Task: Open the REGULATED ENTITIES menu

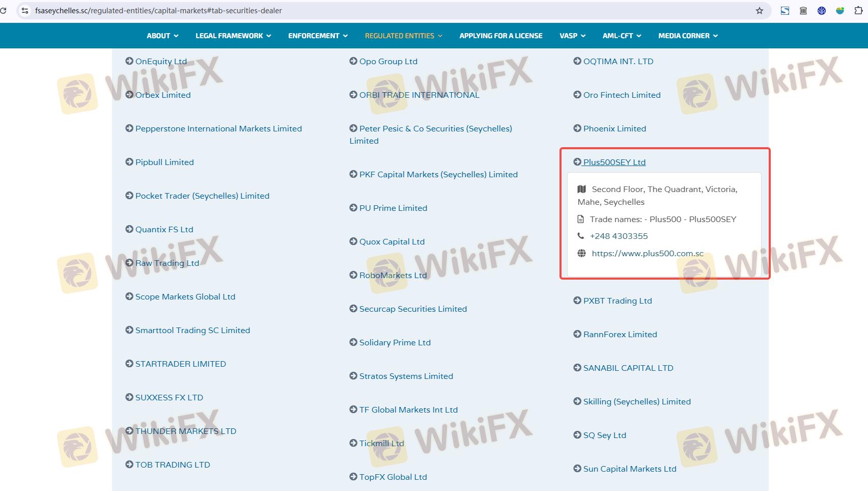Action: tap(403, 36)
